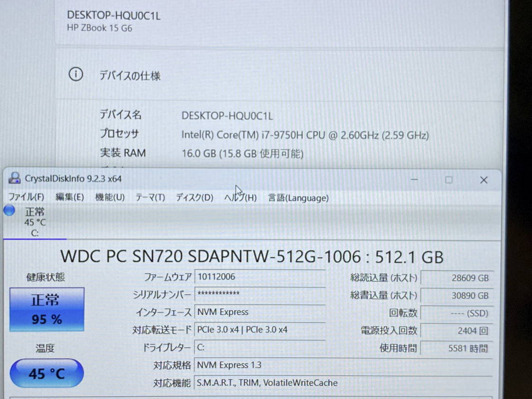This screenshot has height=399, width=532.
Task: Open the 機能(U) menu
Action: pos(110,197)
